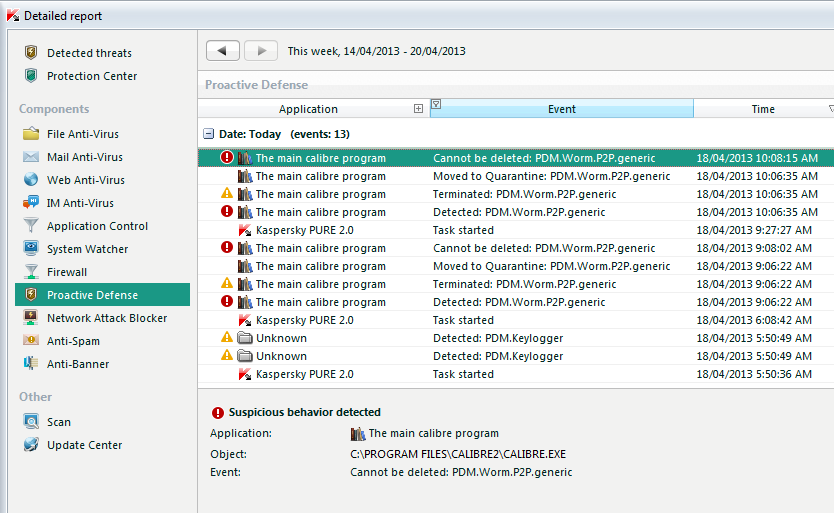Open the Time column sort dropdown arrow

point(831,109)
